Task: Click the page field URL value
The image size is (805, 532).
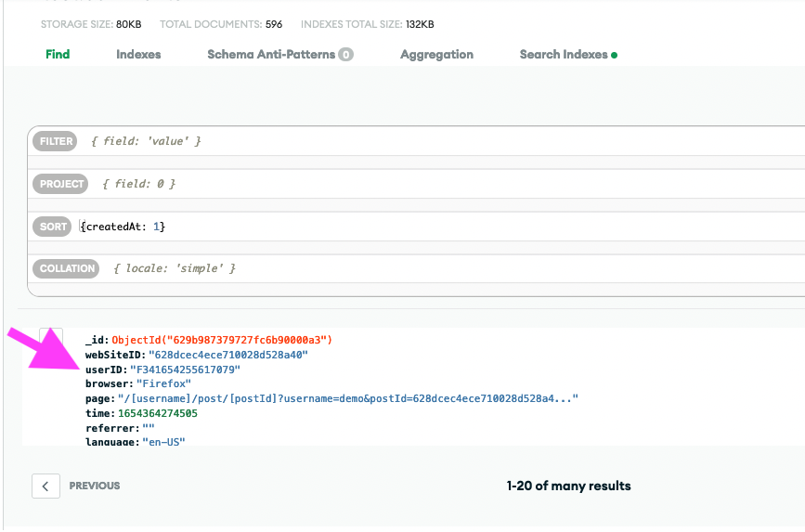Action: point(348,398)
